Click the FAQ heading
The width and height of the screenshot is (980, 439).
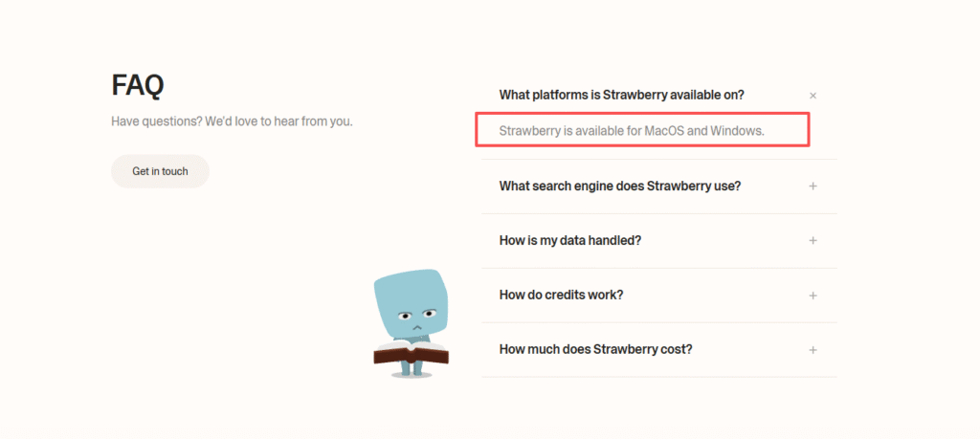pos(138,85)
